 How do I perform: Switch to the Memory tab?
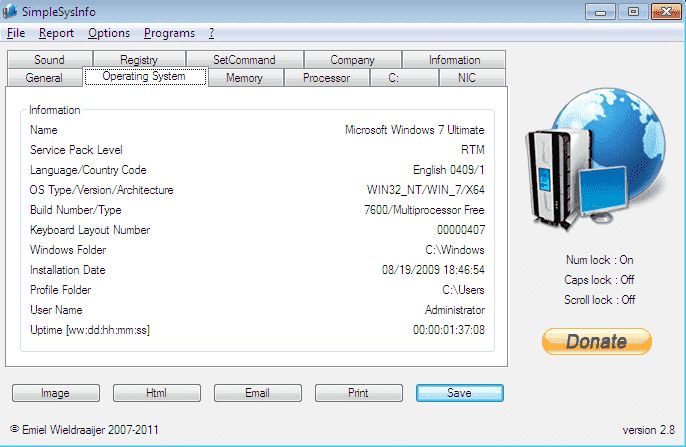(x=244, y=78)
